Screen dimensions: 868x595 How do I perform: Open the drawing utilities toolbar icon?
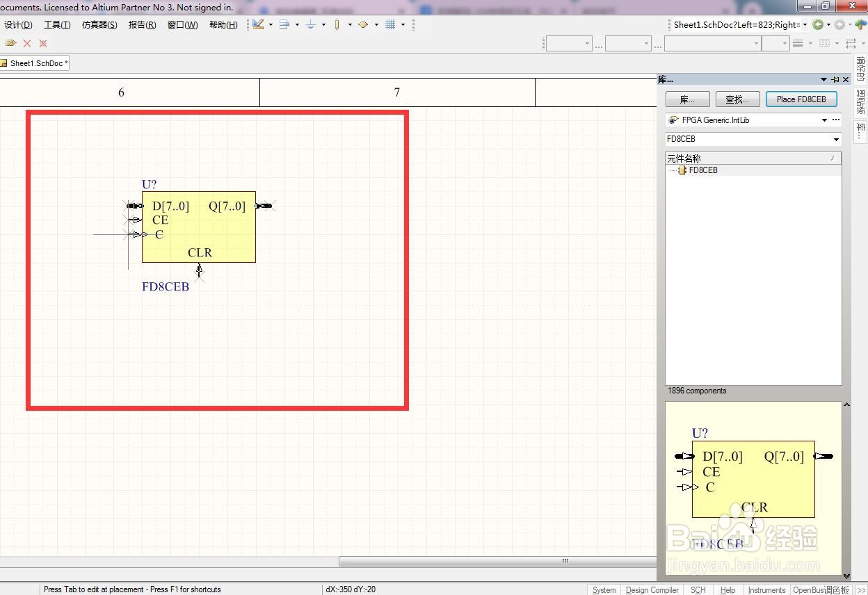[258, 24]
